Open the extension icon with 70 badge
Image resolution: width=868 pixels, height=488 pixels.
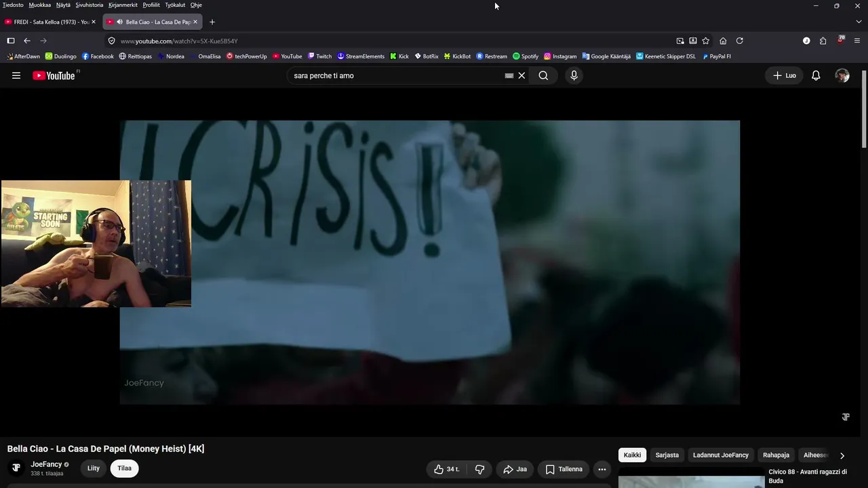tap(840, 40)
